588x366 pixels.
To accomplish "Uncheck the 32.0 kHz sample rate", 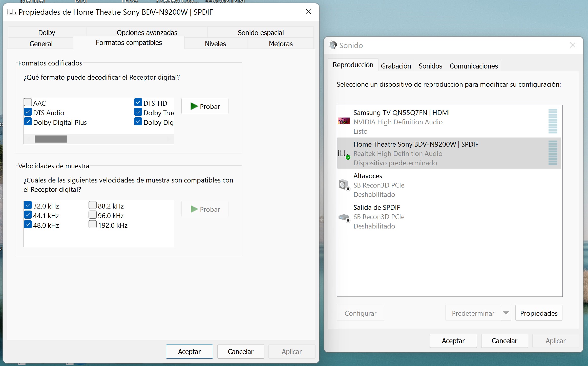I will pyautogui.click(x=28, y=205).
